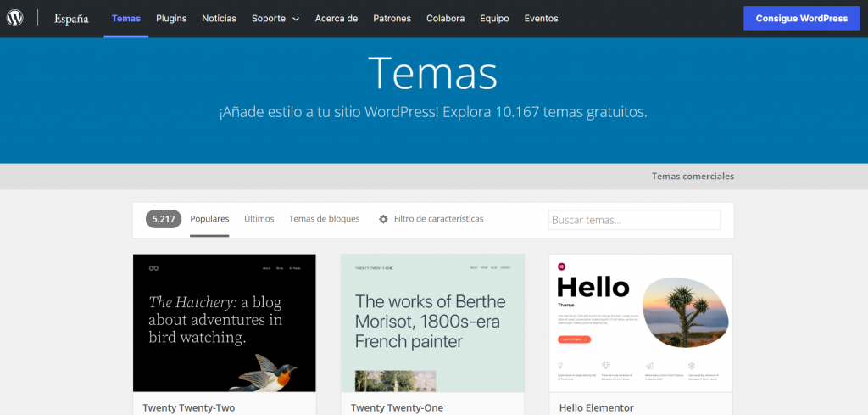Screen dimensions: 868x415
Task: Open the Temas comerciales link
Action: (693, 177)
